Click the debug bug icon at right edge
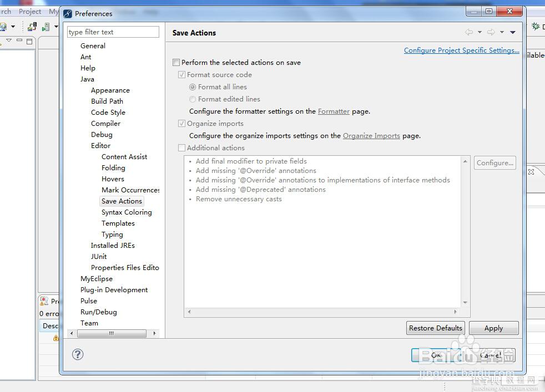Screen dimensions: 545x392 pos(536,26)
